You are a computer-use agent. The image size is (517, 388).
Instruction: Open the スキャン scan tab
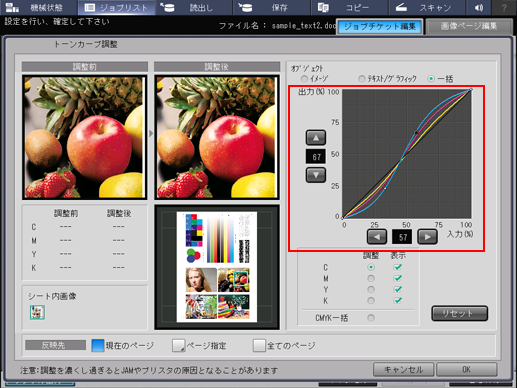click(426, 7)
